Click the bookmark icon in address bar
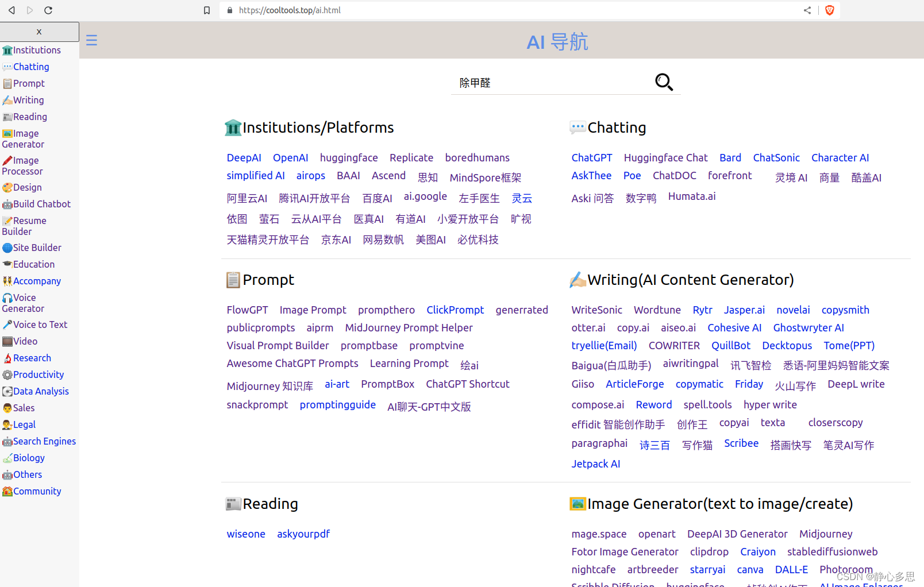This screenshot has width=924, height=587. click(x=207, y=10)
